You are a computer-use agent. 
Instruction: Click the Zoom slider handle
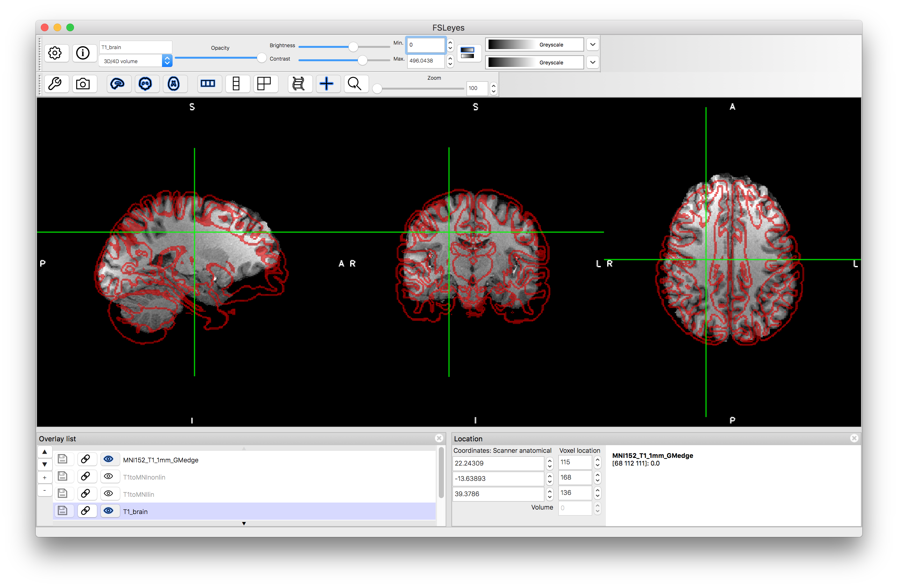(x=377, y=89)
